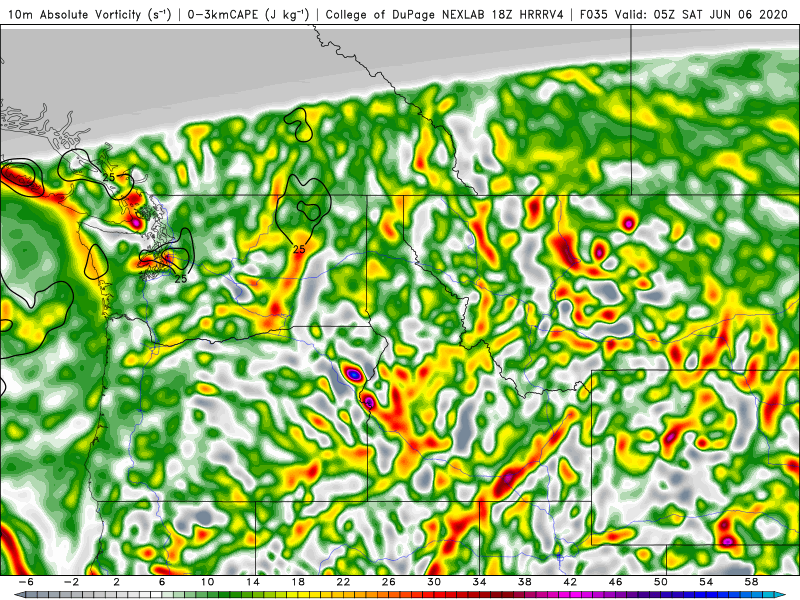
Task: Click the 'F035' forecast hour text
Action: pos(594,14)
